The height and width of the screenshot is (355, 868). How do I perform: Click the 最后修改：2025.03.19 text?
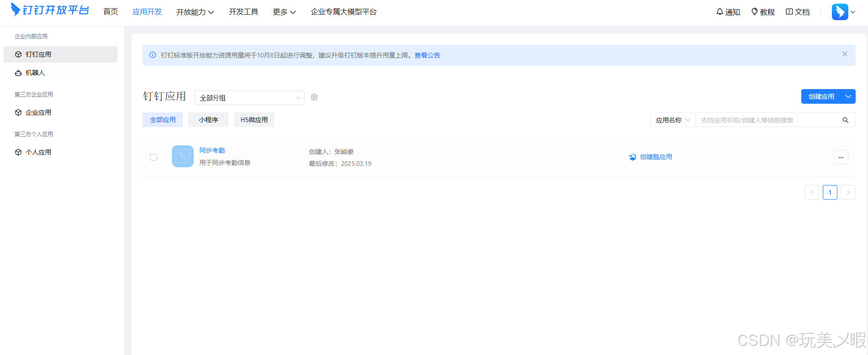340,164
